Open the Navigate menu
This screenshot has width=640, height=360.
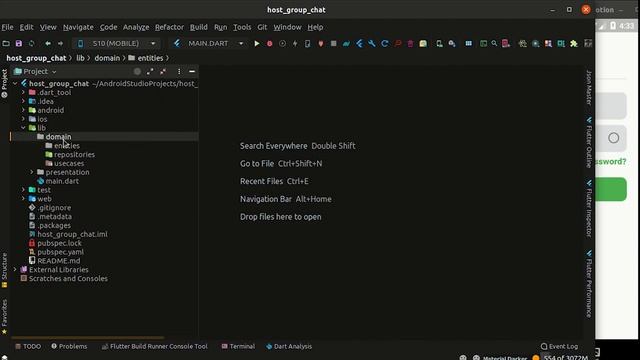tap(78, 27)
